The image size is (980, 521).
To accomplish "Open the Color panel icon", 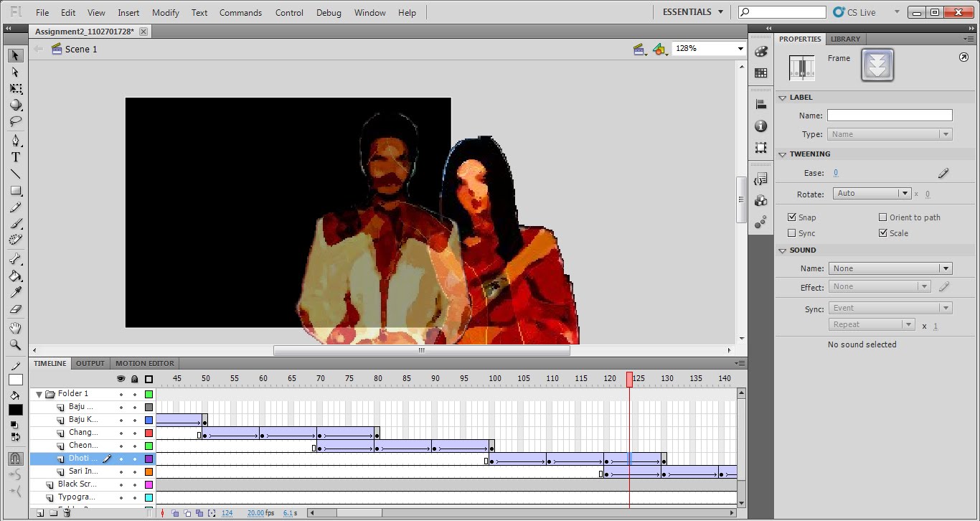I will 761,52.
